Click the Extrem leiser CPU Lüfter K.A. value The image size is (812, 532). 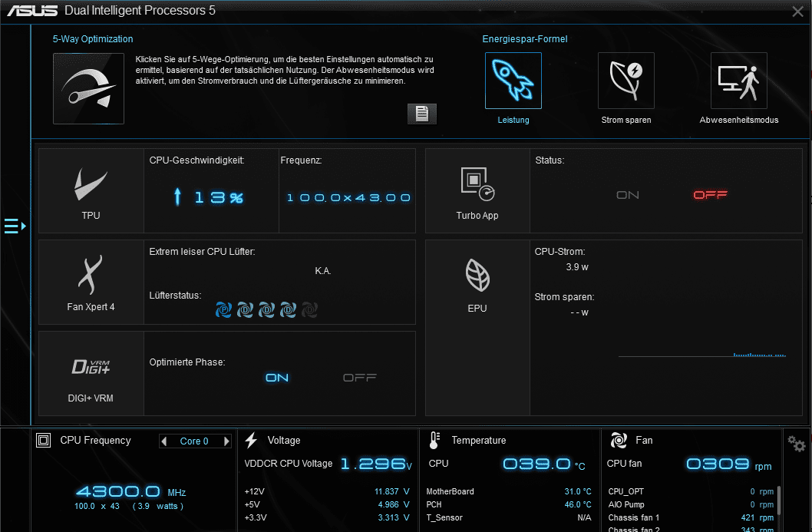coord(322,271)
